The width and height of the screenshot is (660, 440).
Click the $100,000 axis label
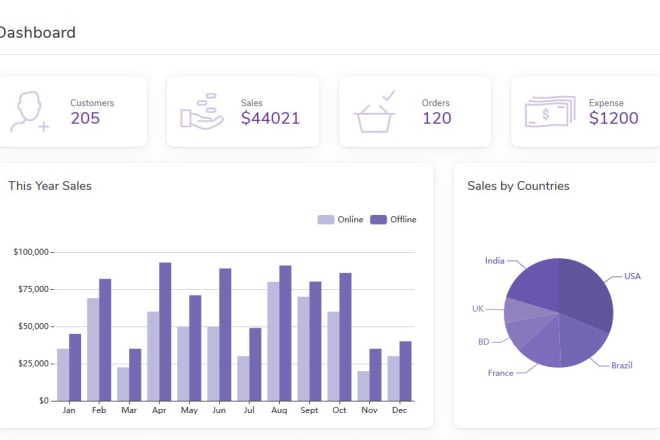[31, 252]
